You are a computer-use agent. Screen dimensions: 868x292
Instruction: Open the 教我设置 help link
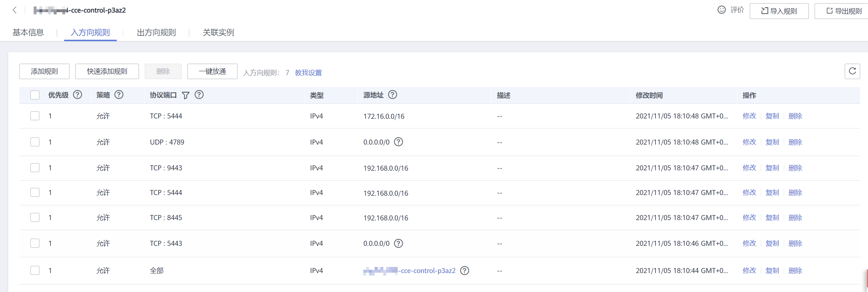308,73
